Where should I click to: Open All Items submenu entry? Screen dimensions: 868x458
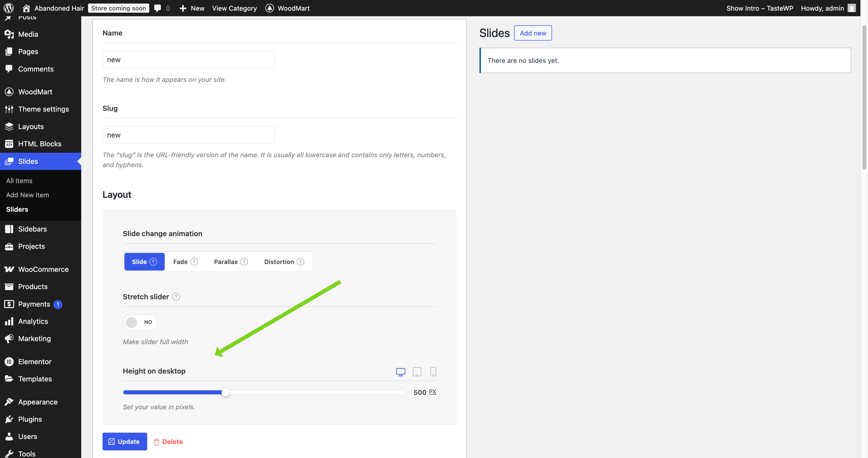point(19,181)
